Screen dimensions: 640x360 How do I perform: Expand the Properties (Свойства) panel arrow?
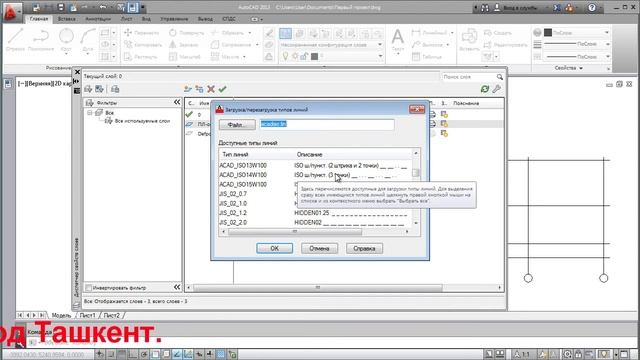click(581, 68)
